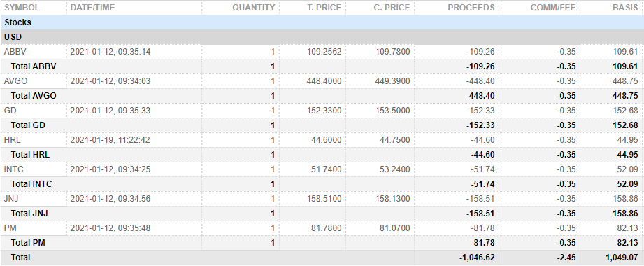
Task: Click the grand total basis 1,049.07
Action: pyautogui.click(x=621, y=258)
